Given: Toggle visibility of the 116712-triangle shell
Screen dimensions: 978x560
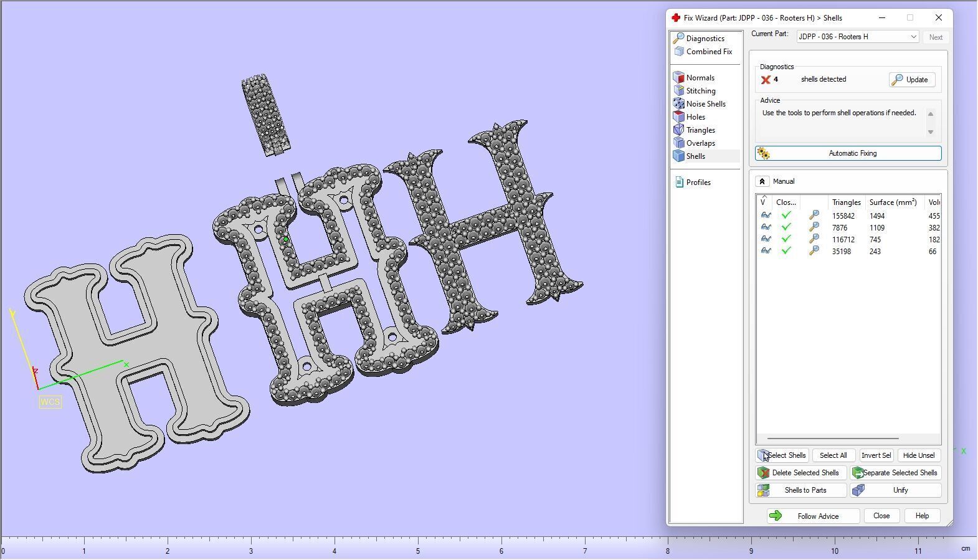Looking at the screenshot, I should click(x=766, y=239).
